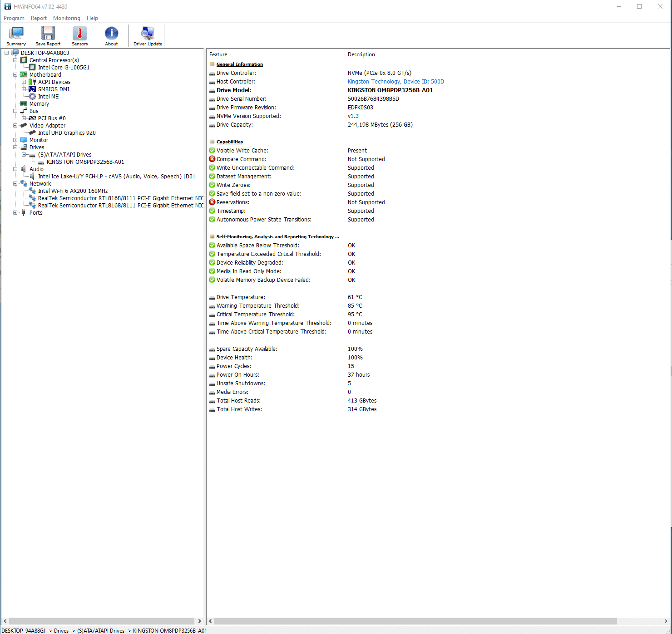Image resolution: width=672 pixels, height=634 pixels.
Task: Collapse the Central Processor(s) node
Action: point(15,60)
